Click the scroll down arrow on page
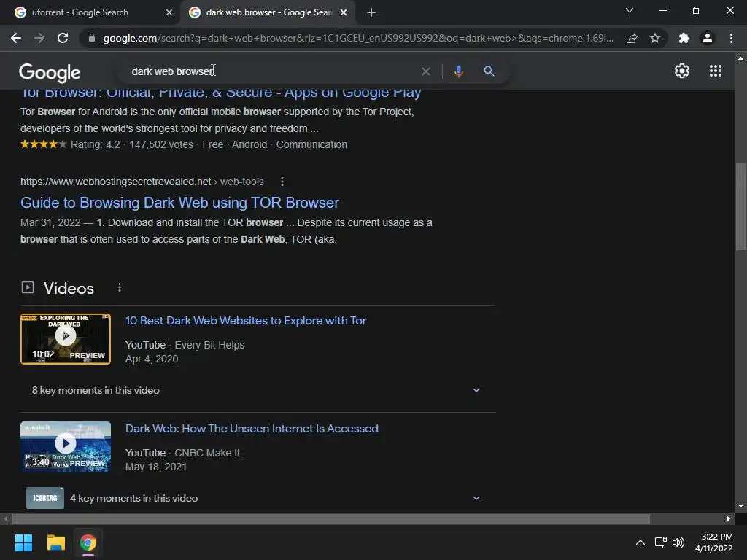 point(740,506)
